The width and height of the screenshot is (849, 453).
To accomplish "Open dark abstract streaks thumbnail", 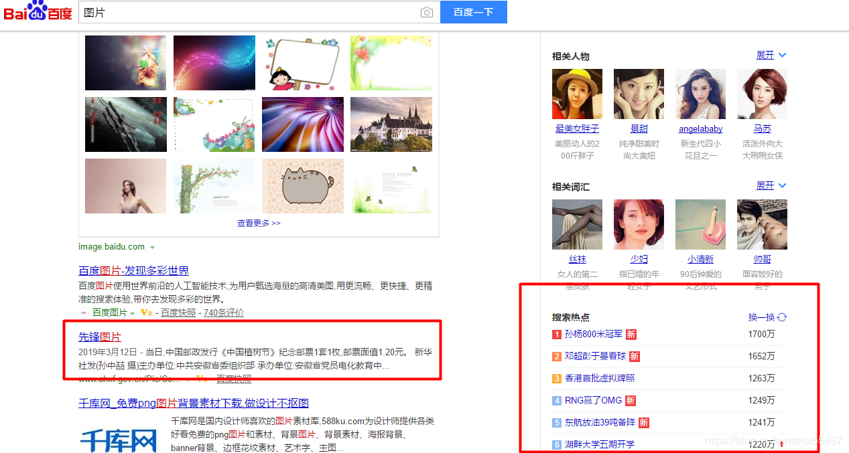I will 126,124.
